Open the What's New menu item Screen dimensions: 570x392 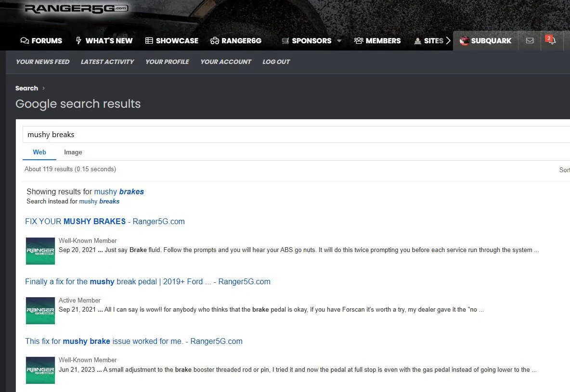pos(104,41)
